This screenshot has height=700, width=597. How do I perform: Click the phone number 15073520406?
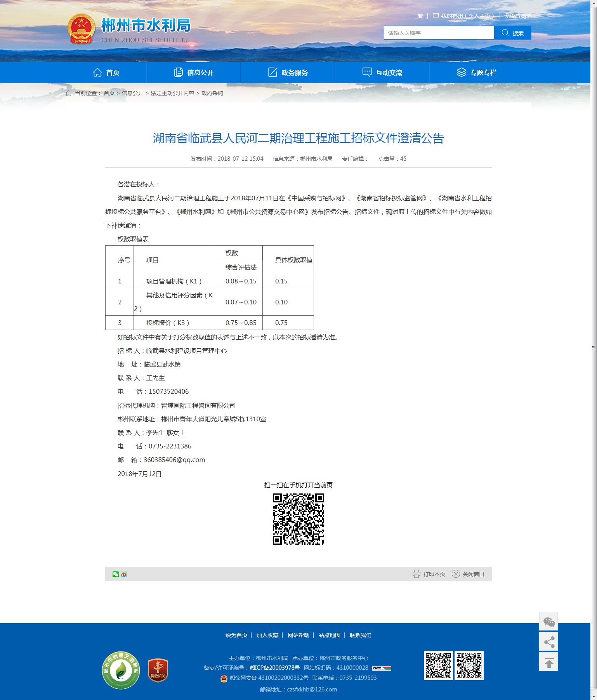(169, 391)
